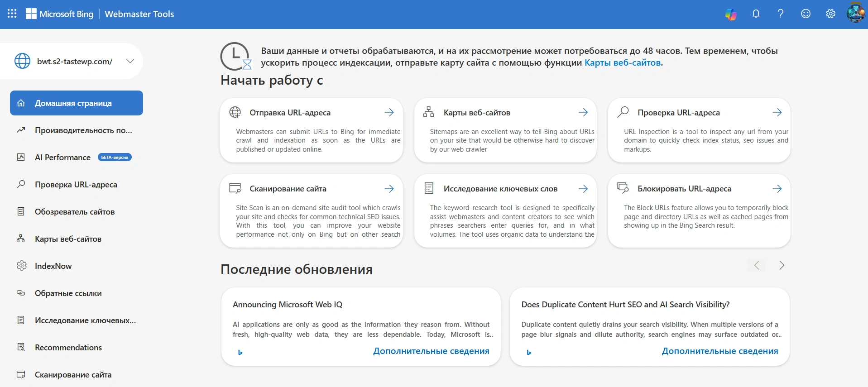Click the sitemap icon beside sidebar Карты веб-сайтов
The width and height of the screenshot is (868, 387).
click(21, 239)
